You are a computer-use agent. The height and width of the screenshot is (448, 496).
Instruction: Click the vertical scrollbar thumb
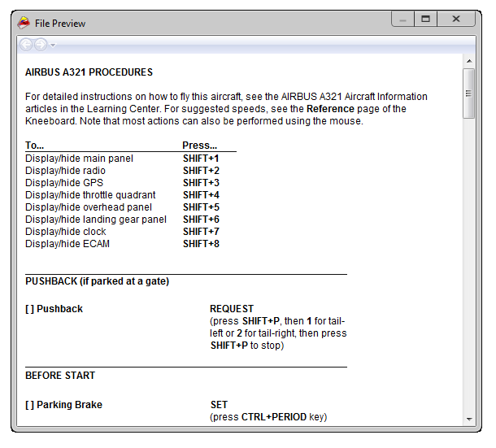pyautogui.click(x=469, y=94)
